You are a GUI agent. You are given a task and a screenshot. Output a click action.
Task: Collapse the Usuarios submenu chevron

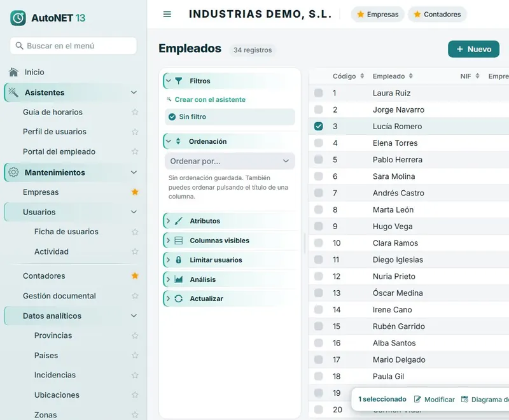pyautogui.click(x=134, y=212)
